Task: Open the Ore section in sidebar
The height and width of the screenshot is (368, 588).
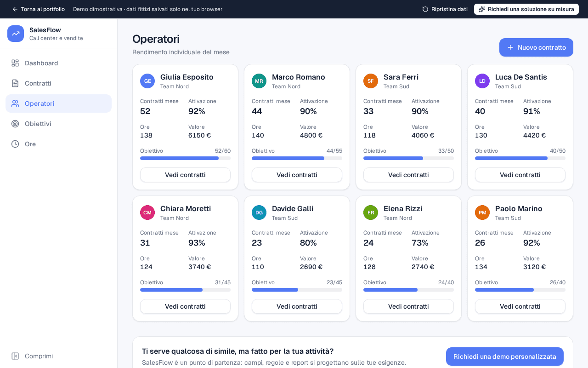Action: click(58, 144)
